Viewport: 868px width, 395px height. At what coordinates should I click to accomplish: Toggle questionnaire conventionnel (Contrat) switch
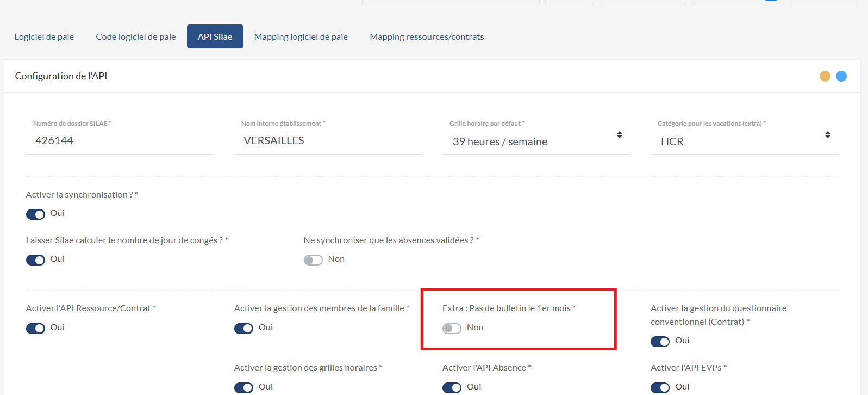[660, 342]
